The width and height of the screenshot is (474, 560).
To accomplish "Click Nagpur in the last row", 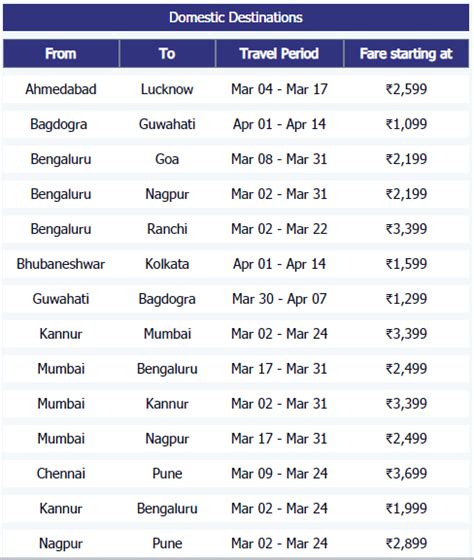I will tap(61, 544).
